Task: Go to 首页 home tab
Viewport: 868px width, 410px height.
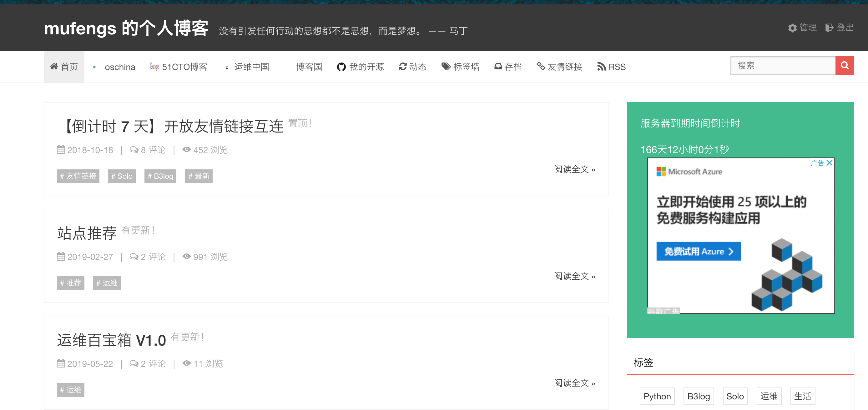Action: pos(64,67)
